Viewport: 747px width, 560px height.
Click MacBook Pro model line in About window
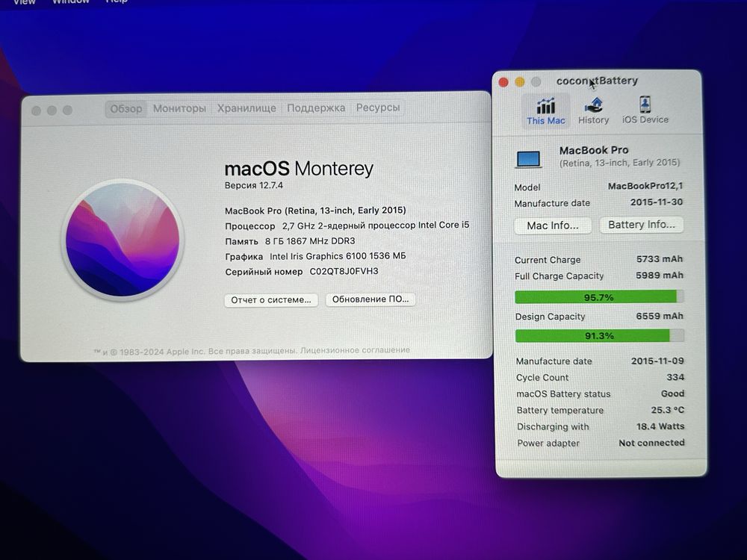315,211
